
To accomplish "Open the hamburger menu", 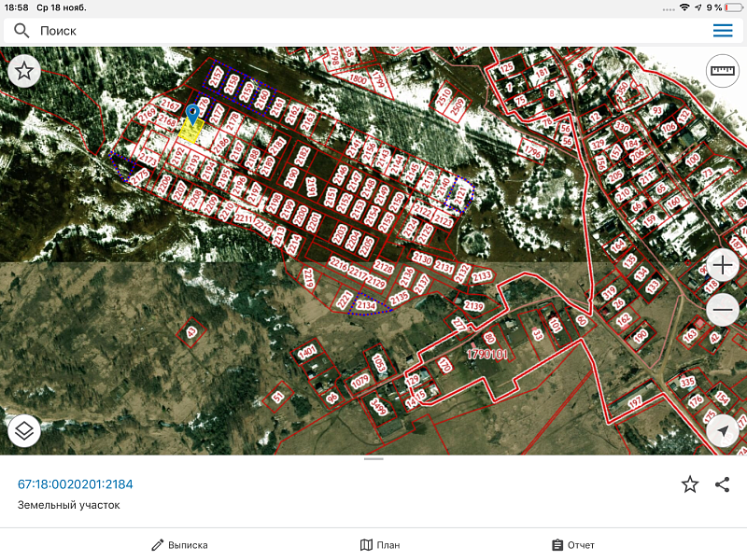I will pyautogui.click(x=723, y=31).
